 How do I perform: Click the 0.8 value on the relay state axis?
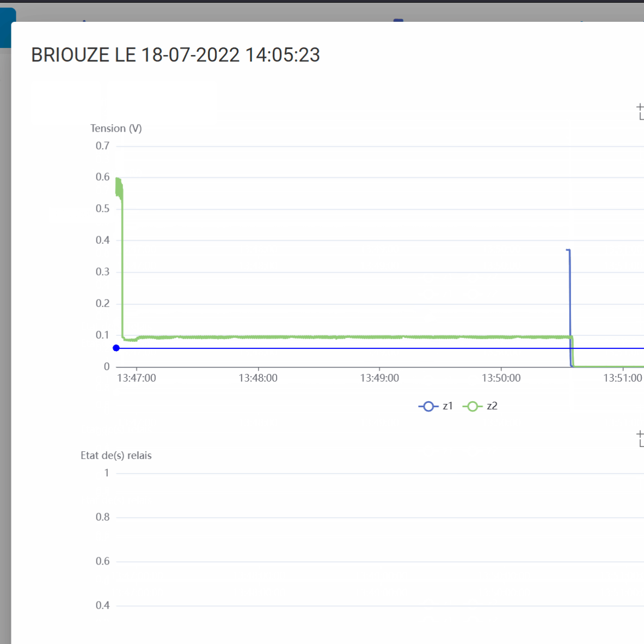(x=102, y=517)
